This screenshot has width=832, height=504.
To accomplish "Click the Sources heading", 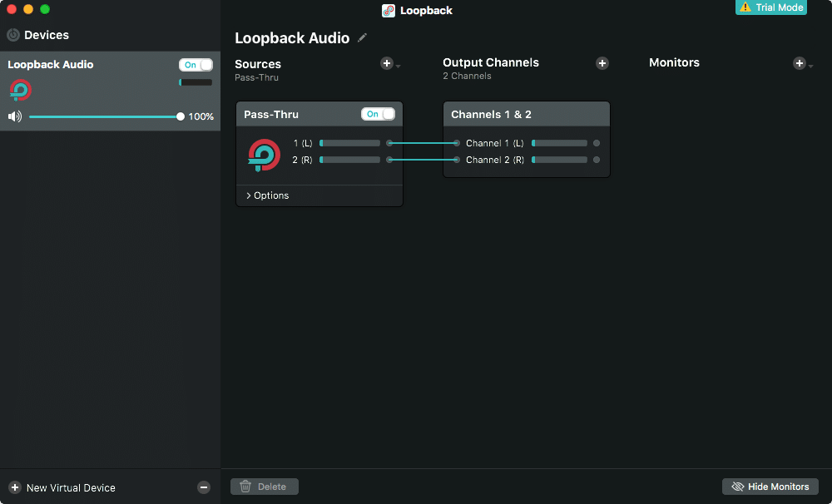I will pyautogui.click(x=258, y=64).
